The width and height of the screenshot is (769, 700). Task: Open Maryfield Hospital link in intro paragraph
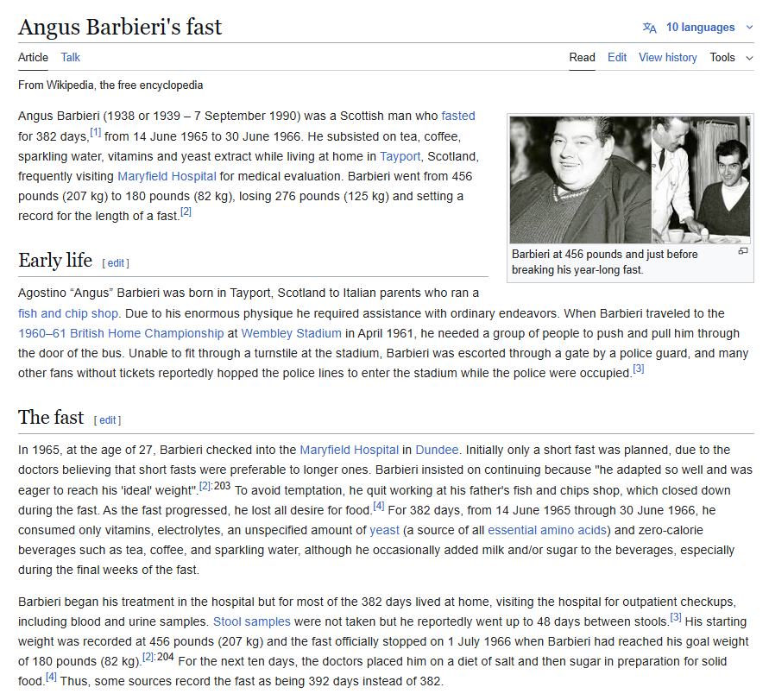click(167, 176)
